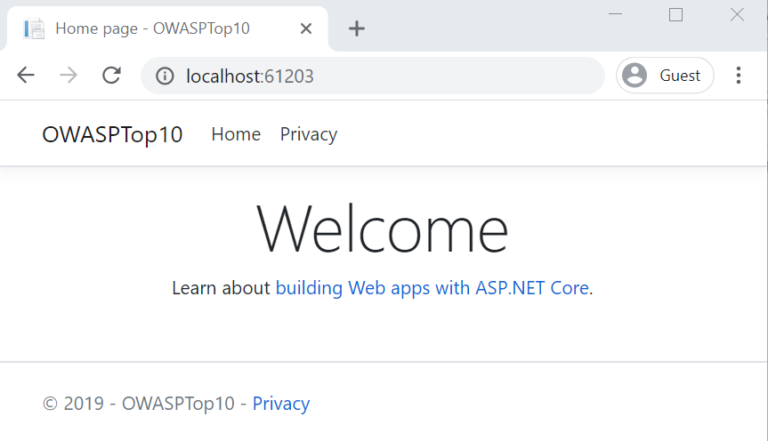This screenshot has width=768, height=441.
Task: Click the Welcome heading text
Action: pos(383,229)
